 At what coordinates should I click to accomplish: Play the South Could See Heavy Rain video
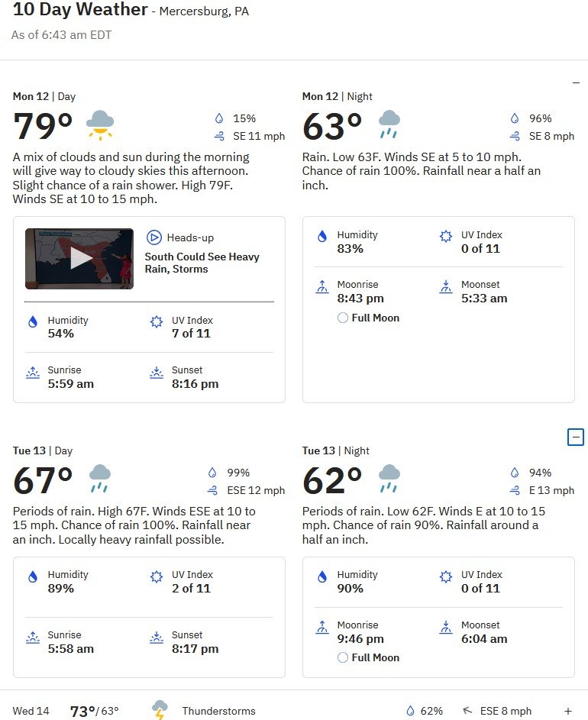pyautogui.click(x=79, y=259)
